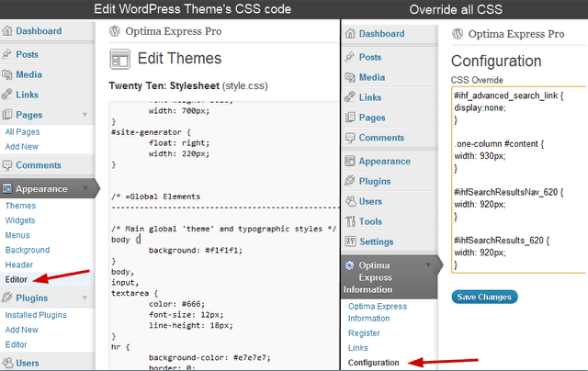Click the Dashboard house icon in left panel
This screenshot has width=588, height=371.
click(7, 31)
